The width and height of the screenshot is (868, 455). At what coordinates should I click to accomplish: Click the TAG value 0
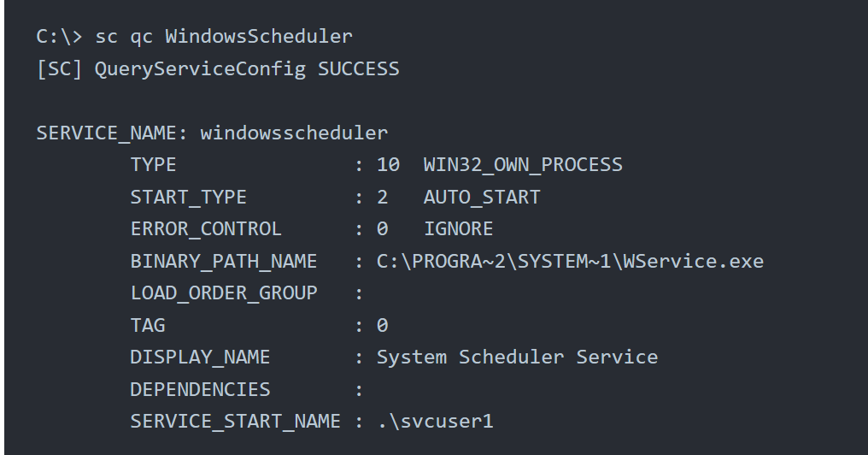tap(383, 325)
